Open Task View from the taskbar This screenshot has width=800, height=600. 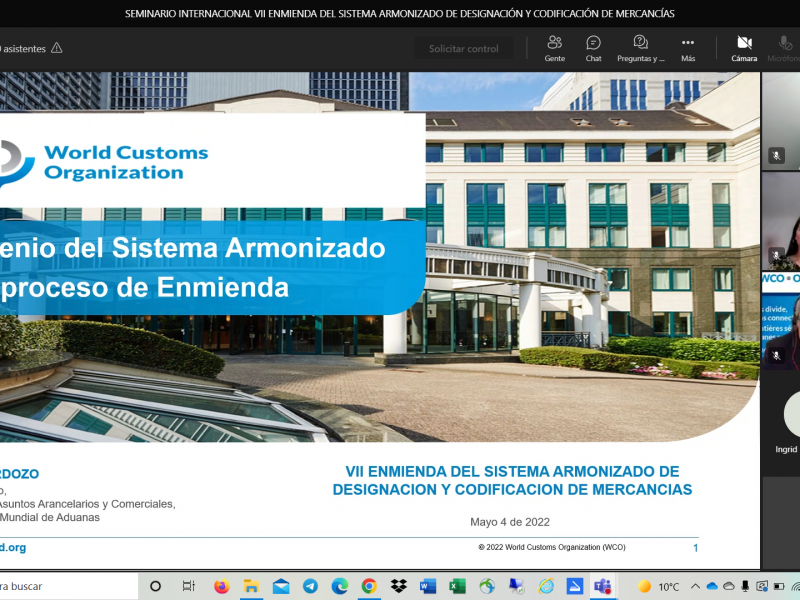(x=189, y=586)
